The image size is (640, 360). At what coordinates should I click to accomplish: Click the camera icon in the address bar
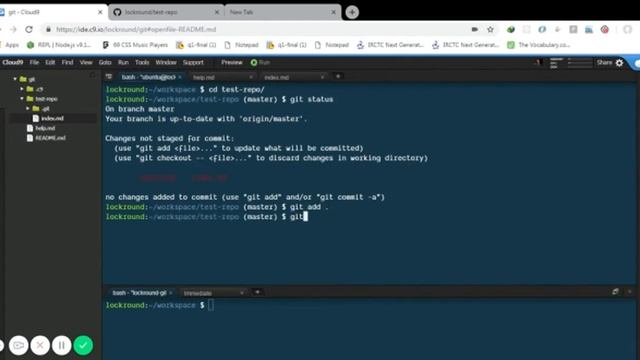[x=475, y=29]
